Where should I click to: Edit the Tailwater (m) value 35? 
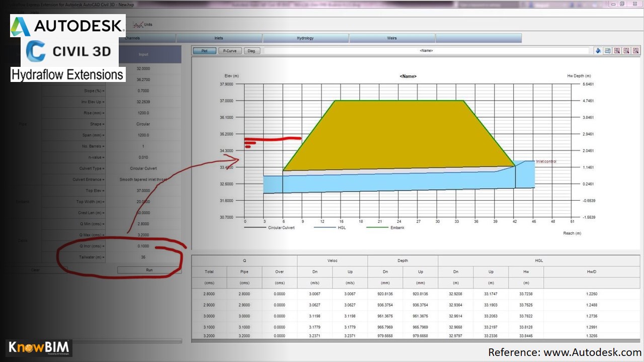point(143,257)
